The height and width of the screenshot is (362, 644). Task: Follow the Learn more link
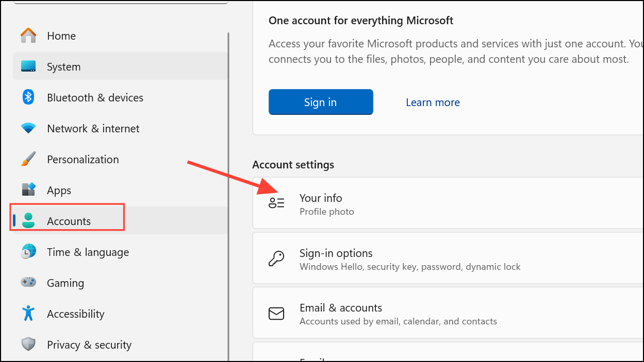[x=433, y=102]
